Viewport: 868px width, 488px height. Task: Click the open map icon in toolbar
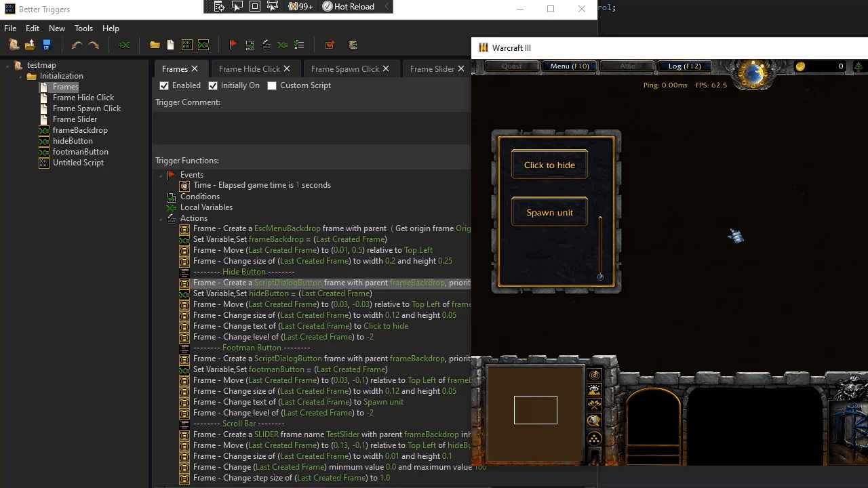coord(30,45)
